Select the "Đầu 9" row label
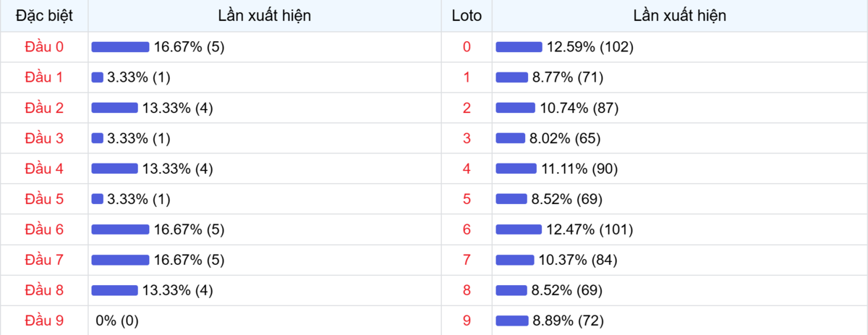 click(44, 321)
